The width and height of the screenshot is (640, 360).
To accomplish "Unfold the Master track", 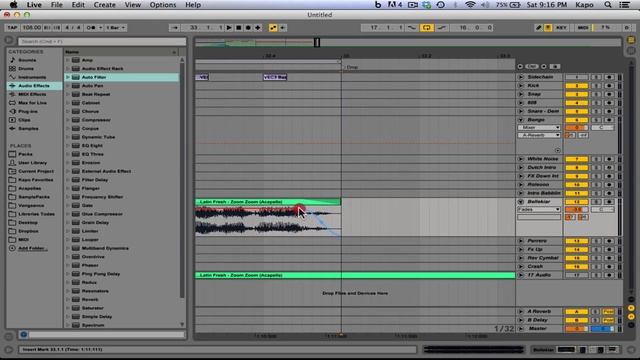I will click(x=521, y=329).
